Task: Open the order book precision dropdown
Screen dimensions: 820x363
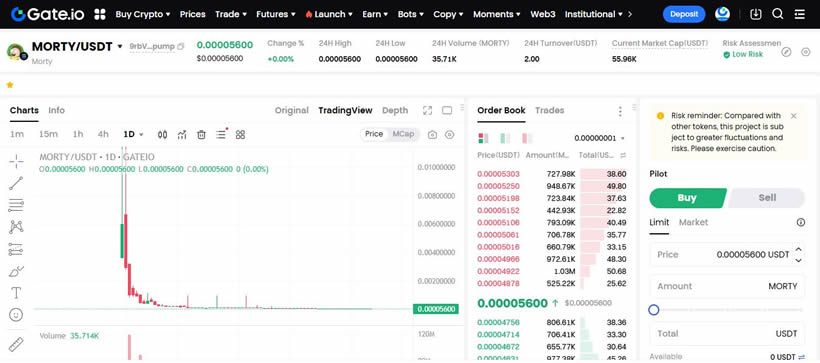Action: coord(599,138)
